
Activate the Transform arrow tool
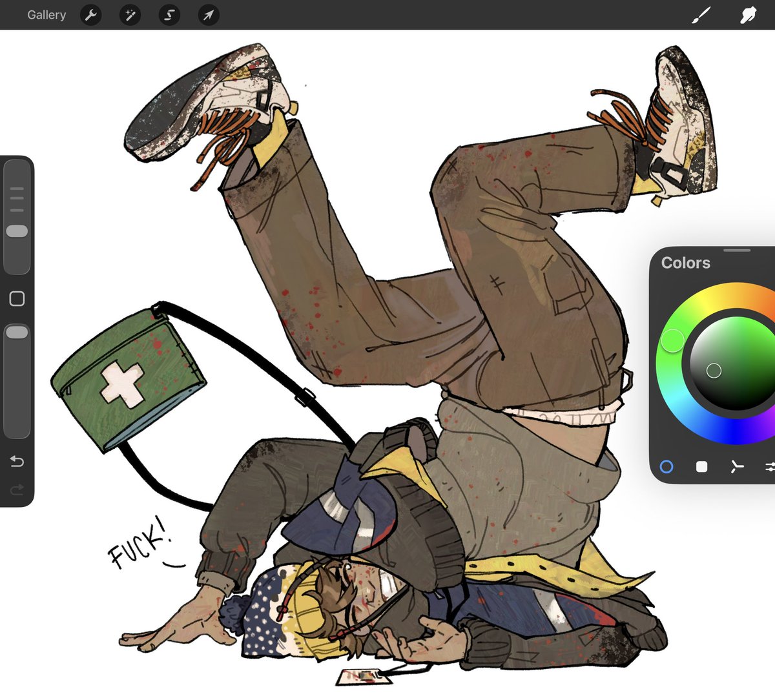click(208, 15)
